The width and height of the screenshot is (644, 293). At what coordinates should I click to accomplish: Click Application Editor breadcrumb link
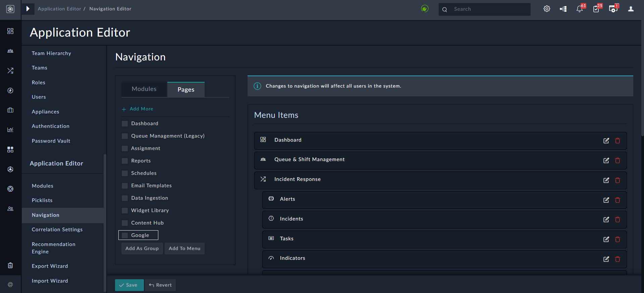(x=59, y=9)
